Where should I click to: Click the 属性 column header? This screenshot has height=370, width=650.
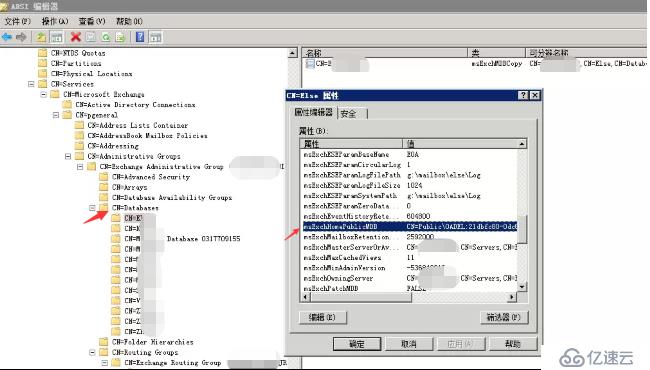(351, 144)
